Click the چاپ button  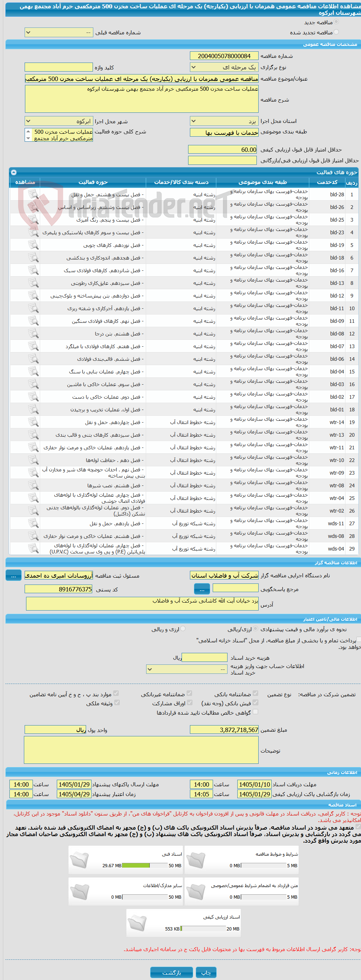(x=206, y=972)
